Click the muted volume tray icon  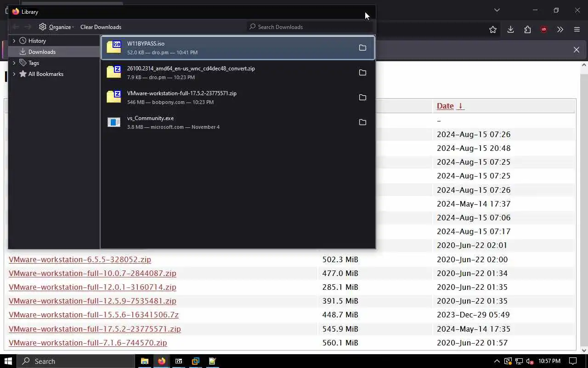pos(530,361)
